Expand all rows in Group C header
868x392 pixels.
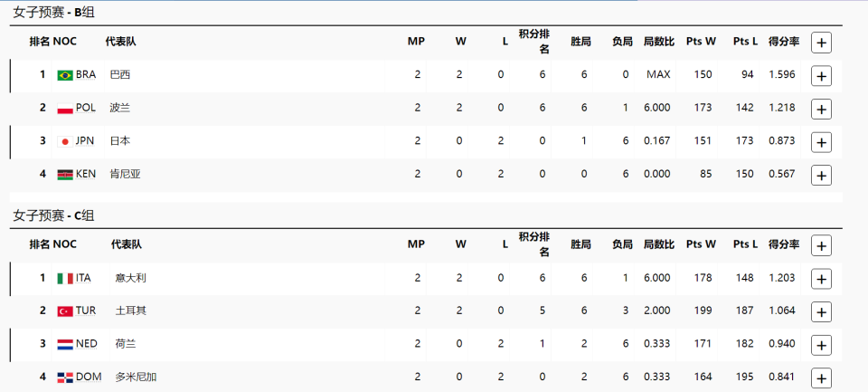click(x=821, y=245)
